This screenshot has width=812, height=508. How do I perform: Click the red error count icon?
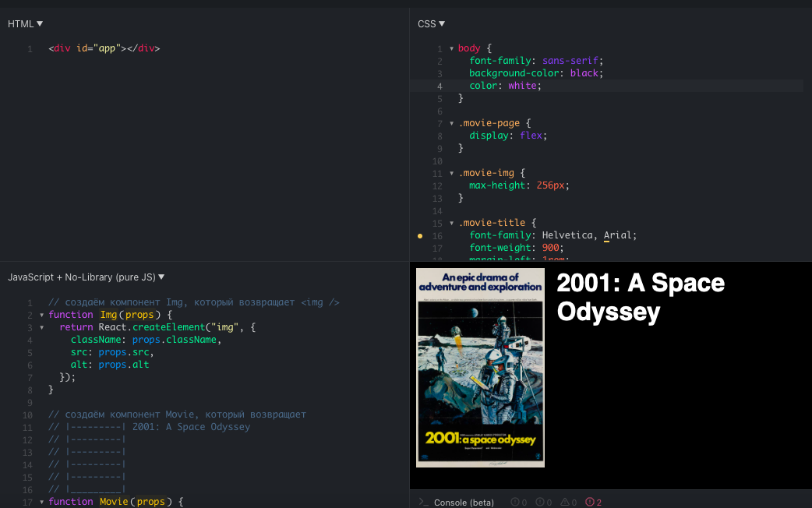(x=589, y=502)
